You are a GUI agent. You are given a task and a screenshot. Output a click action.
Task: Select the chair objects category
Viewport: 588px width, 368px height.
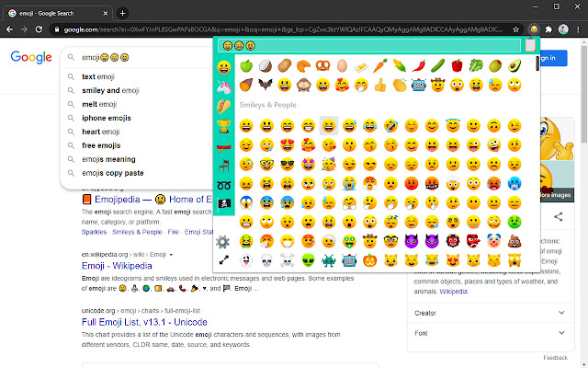pos(224,166)
